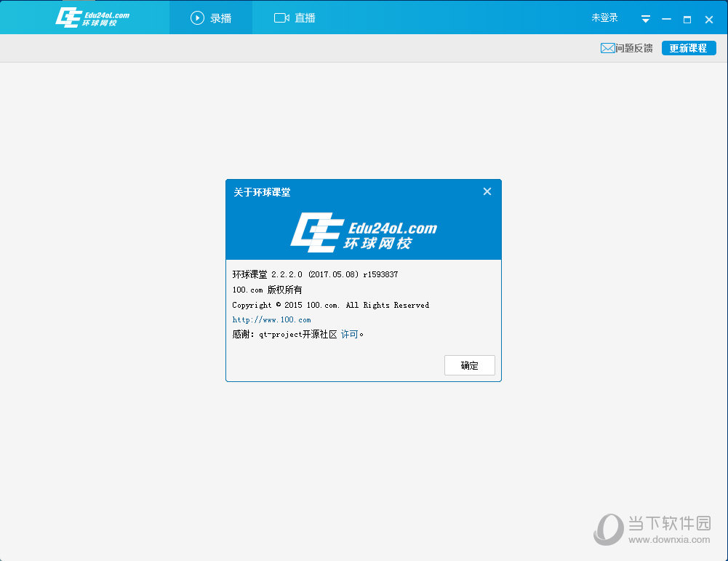728x561 pixels.
Task: Click the camera icon on the 直播 tab
Action: pyautogui.click(x=281, y=18)
